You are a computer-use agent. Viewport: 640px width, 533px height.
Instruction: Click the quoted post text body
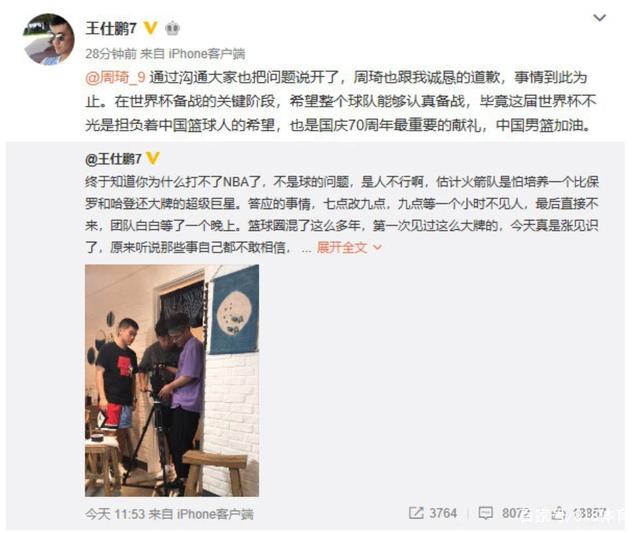[342, 214]
